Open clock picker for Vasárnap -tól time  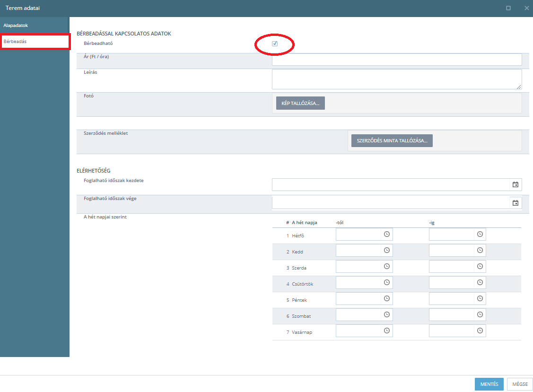pyautogui.click(x=387, y=331)
